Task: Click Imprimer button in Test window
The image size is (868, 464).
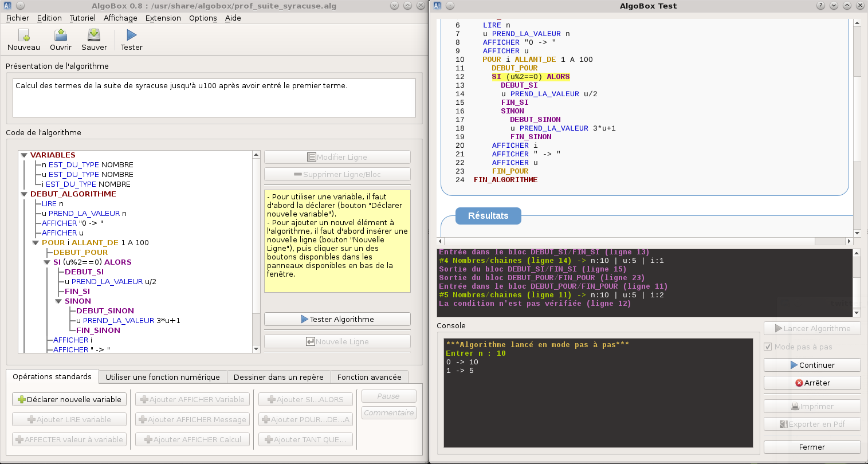Action: (x=812, y=406)
